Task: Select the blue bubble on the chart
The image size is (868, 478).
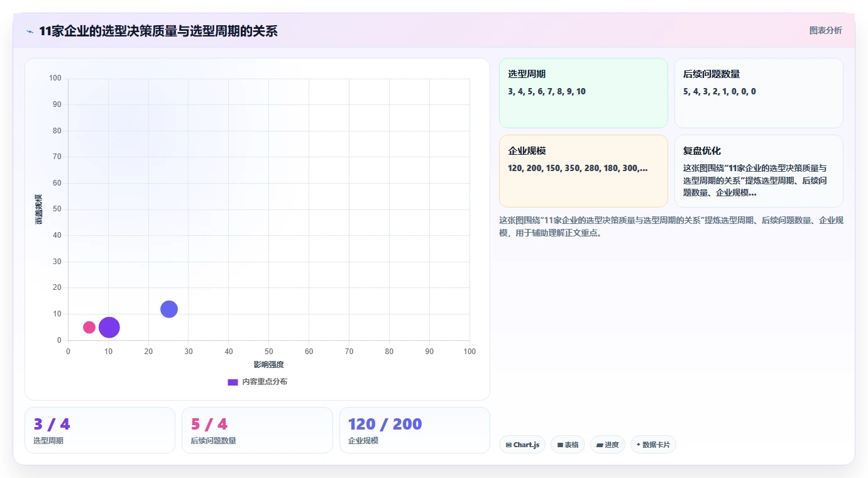Action: 169,309
